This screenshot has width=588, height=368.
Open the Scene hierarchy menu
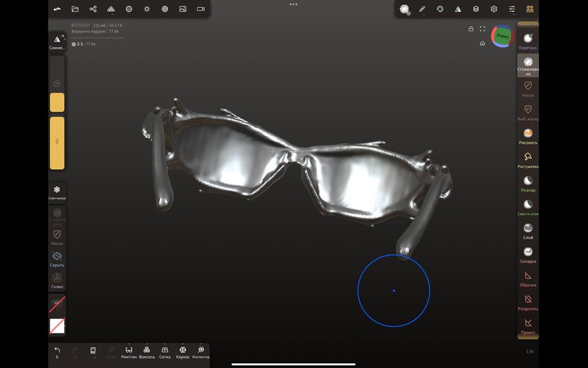[x=93, y=9]
